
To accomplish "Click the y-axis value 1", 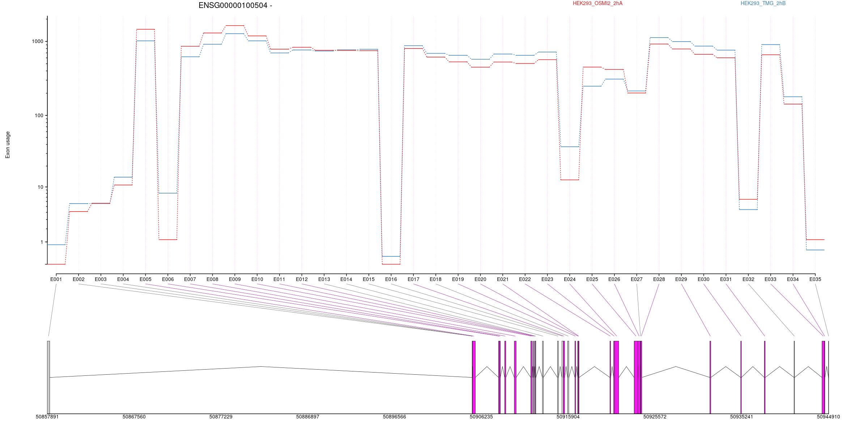I will [42, 242].
